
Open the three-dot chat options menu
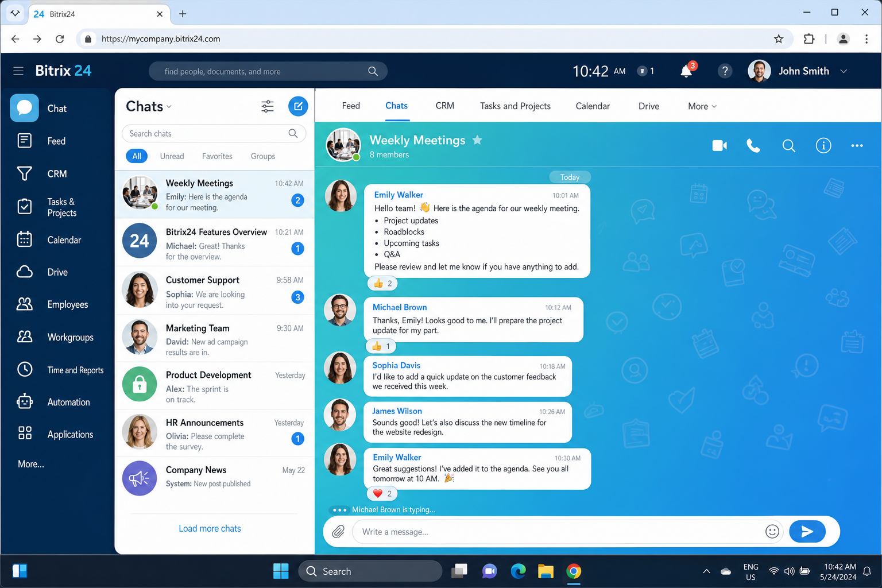[x=857, y=146]
